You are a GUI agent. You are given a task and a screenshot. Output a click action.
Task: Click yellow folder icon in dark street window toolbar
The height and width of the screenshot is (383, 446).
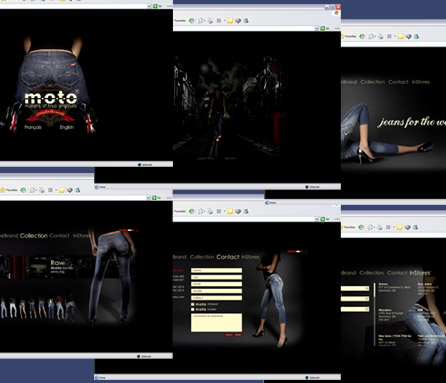point(230,21)
